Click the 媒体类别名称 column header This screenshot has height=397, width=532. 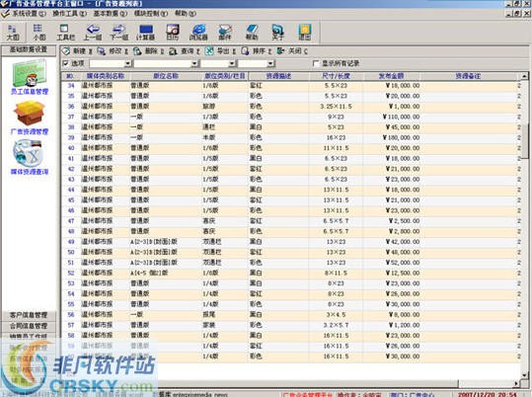[x=105, y=76]
